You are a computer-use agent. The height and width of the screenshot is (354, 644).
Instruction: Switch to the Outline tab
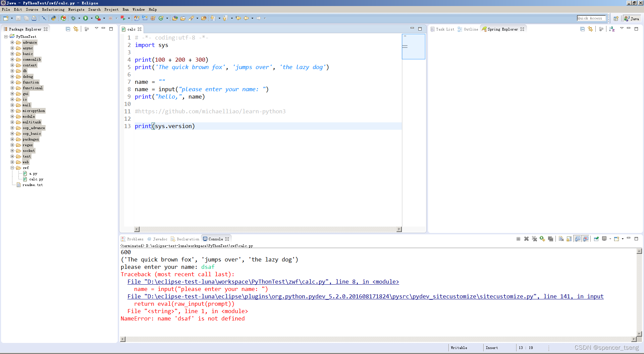tap(468, 29)
